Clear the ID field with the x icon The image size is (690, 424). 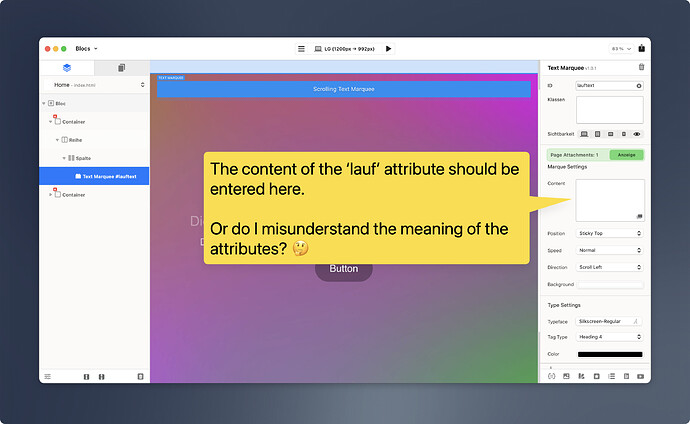639,86
